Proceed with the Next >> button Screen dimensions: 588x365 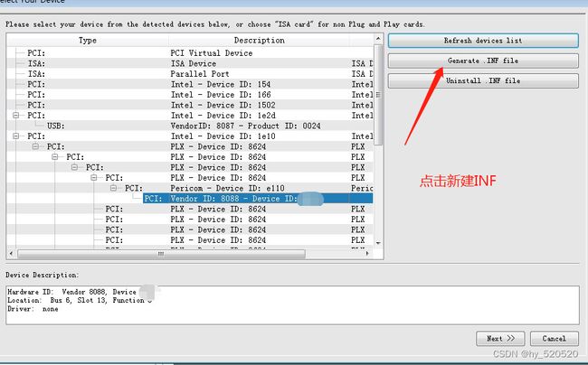500,339
